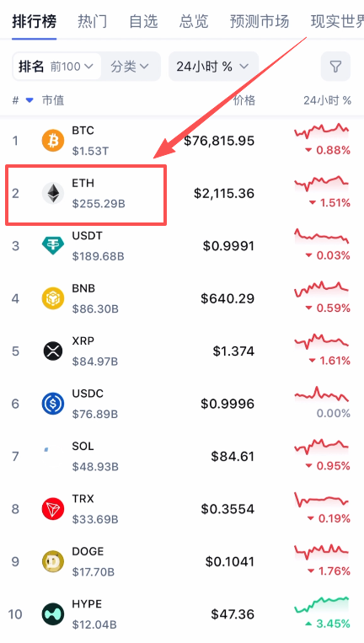364x643 pixels.
Task: Tap the black XRP logo
Action: 53,351
